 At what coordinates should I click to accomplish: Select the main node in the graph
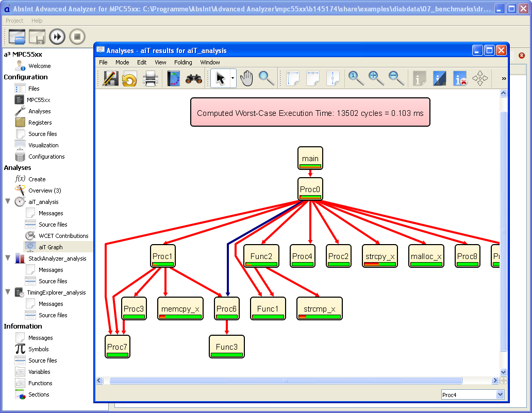pos(310,158)
